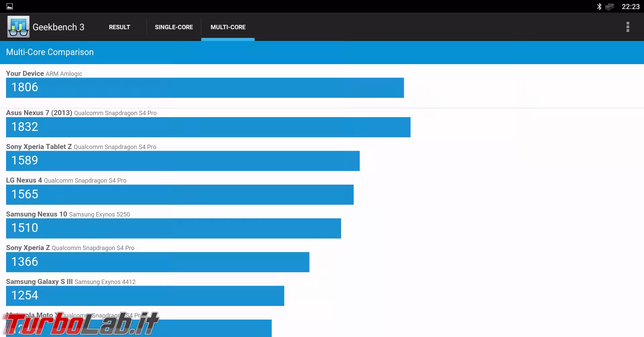
Task: Click the Multi-Core Comparison header
Action: tap(50, 52)
